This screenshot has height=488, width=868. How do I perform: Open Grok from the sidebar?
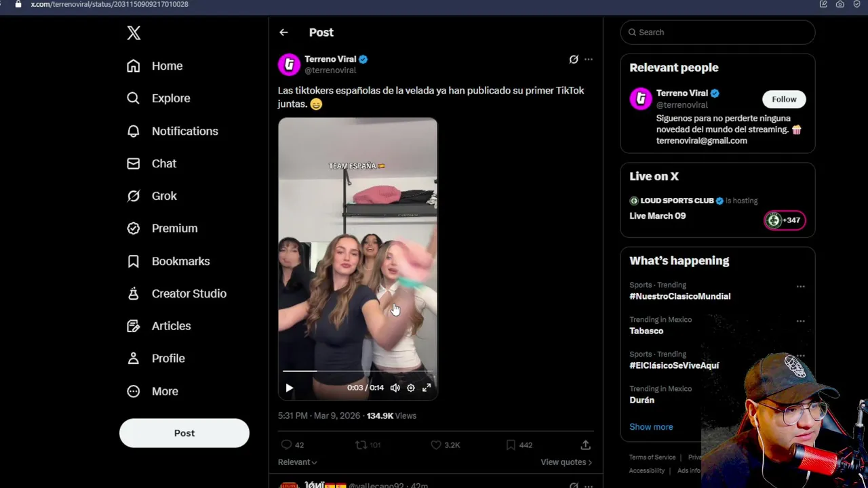pyautogui.click(x=163, y=196)
